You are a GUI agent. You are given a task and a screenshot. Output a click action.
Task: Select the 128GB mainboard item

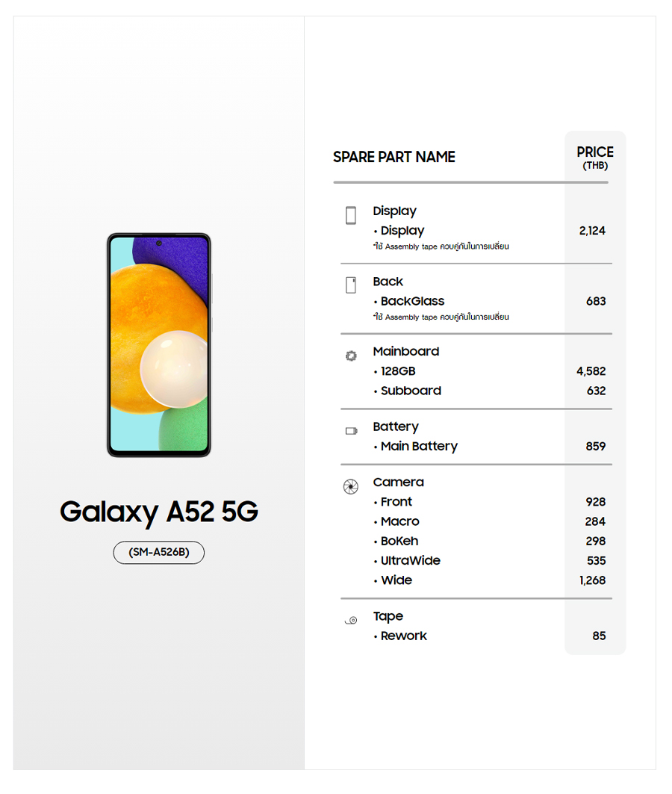(397, 371)
